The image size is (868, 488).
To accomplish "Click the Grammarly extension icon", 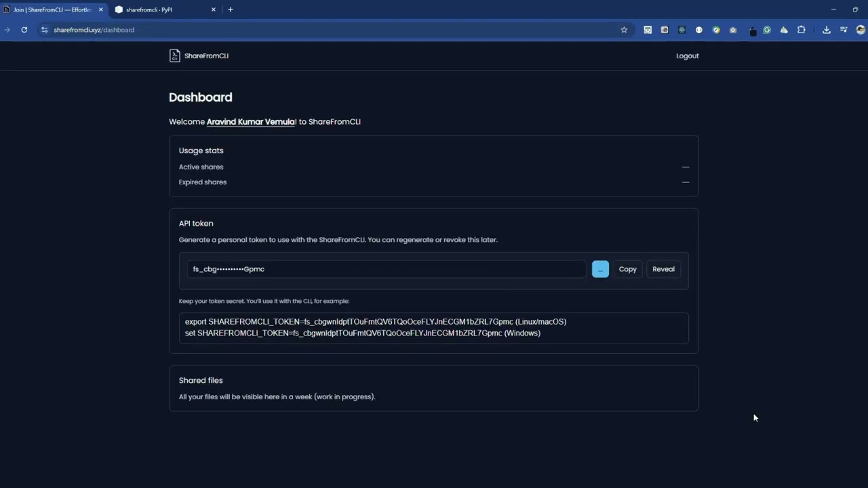I will click(x=767, y=30).
